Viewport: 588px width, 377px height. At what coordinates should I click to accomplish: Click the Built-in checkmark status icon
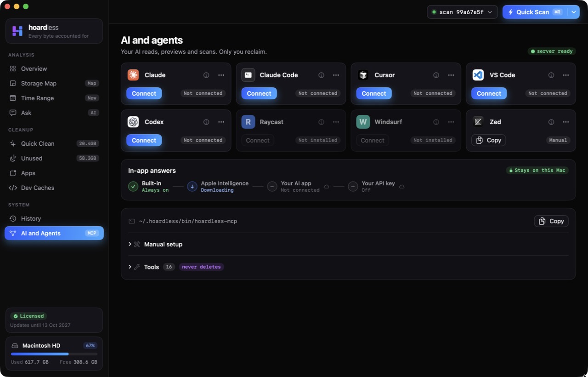[133, 186]
